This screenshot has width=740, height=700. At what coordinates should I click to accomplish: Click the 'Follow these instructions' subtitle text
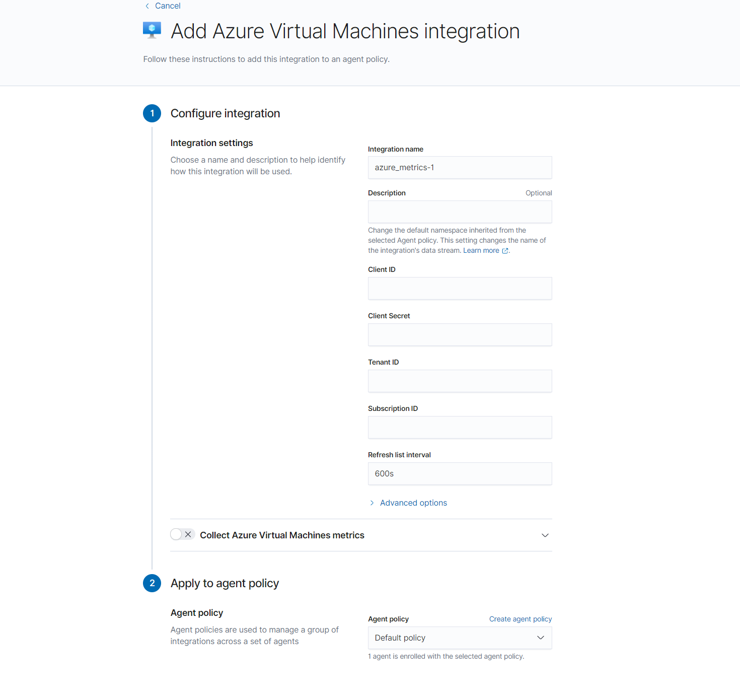pyautogui.click(x=266, y=59)
